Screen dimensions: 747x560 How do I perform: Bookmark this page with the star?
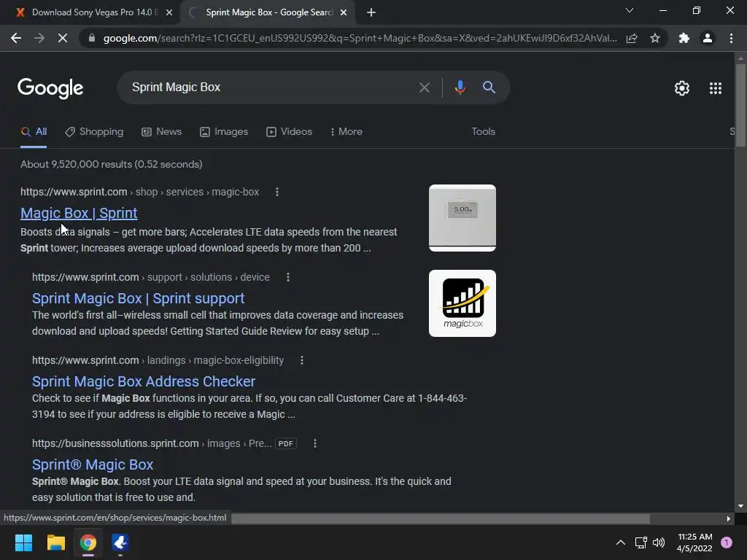655,38
